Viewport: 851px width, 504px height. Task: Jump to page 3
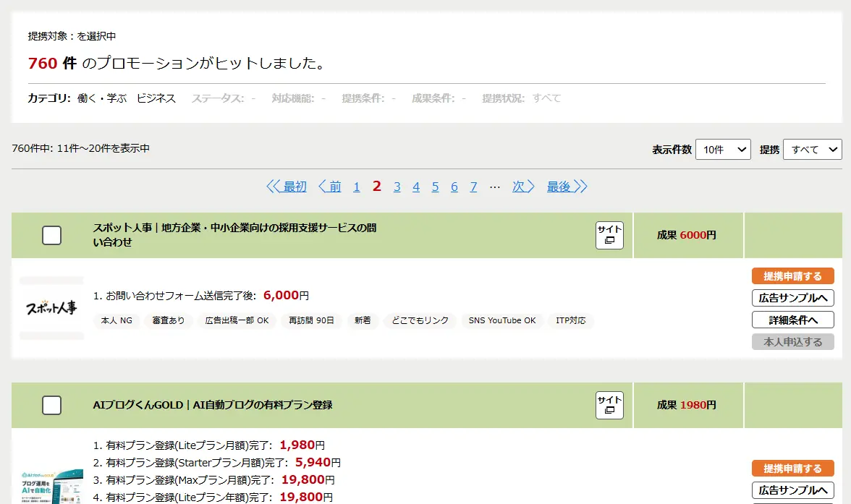397,187
